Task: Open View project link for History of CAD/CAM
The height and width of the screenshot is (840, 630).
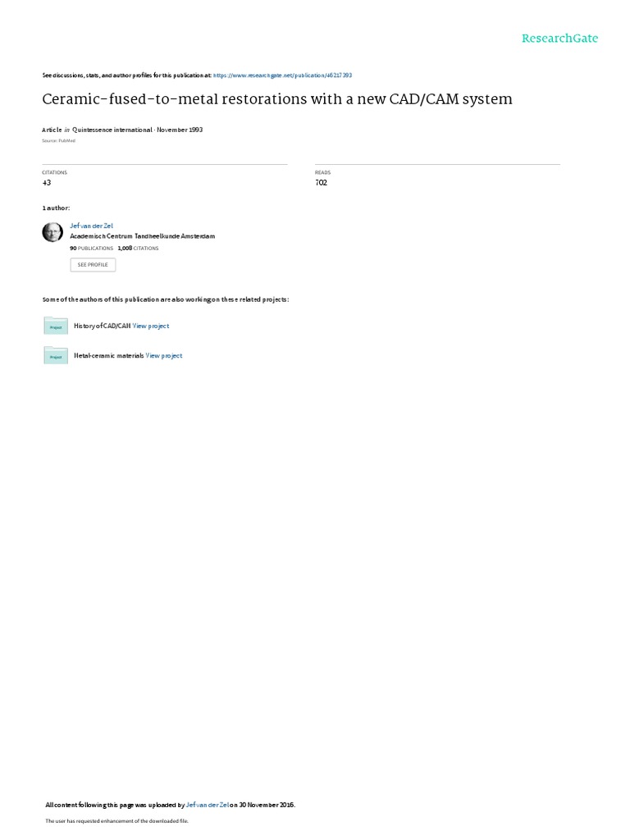Action: [151, 326]
